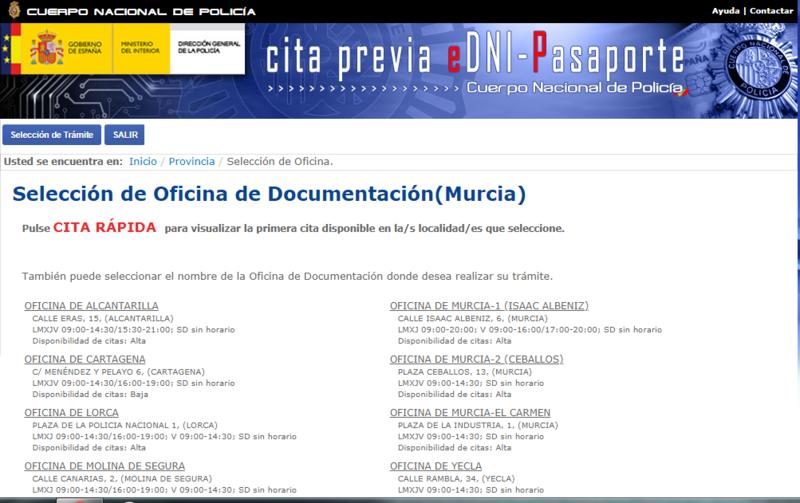Select OFICINA DE MOLINA DE SEGURA
800x503 pixels.
point(105,466)
